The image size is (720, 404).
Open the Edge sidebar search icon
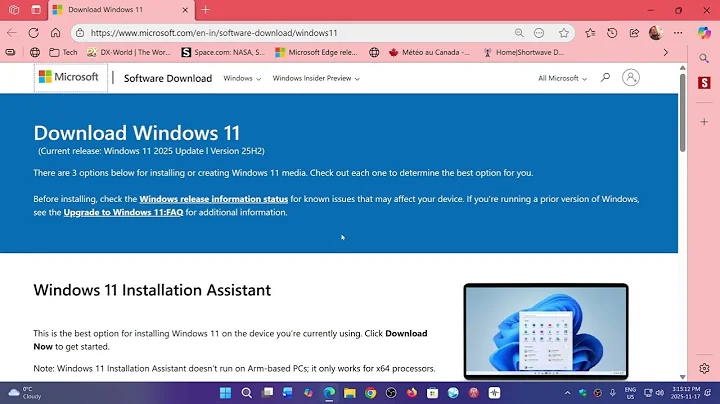point(704,58)
